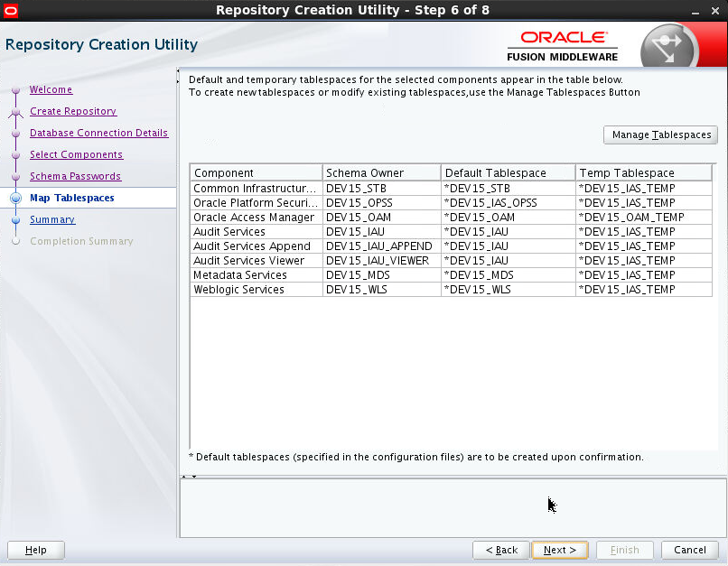
Task: Open temp tablespace cell *DEV15_OAM_TEMP
Action: 643,218
